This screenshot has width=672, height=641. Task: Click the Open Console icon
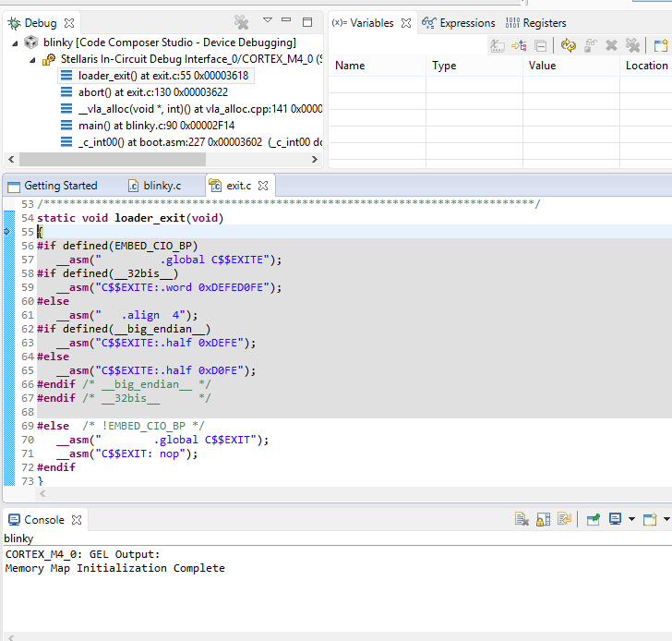[x=650, y=519]
